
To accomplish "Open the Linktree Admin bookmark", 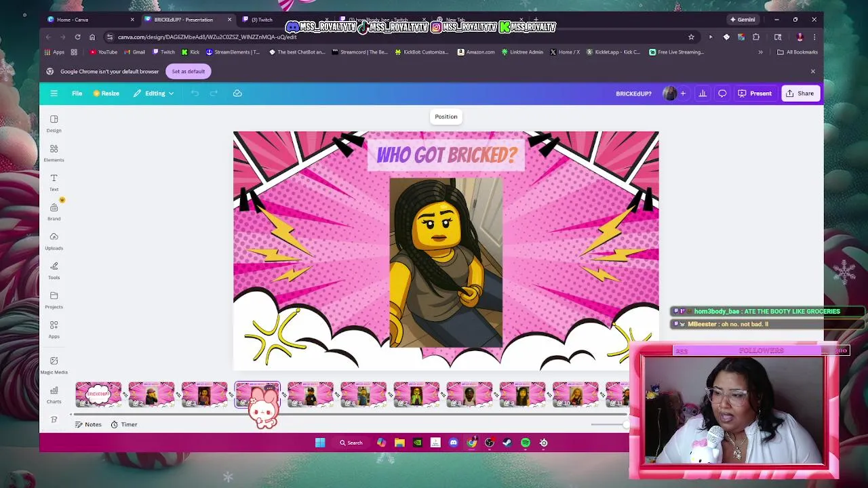I will 522,52.
